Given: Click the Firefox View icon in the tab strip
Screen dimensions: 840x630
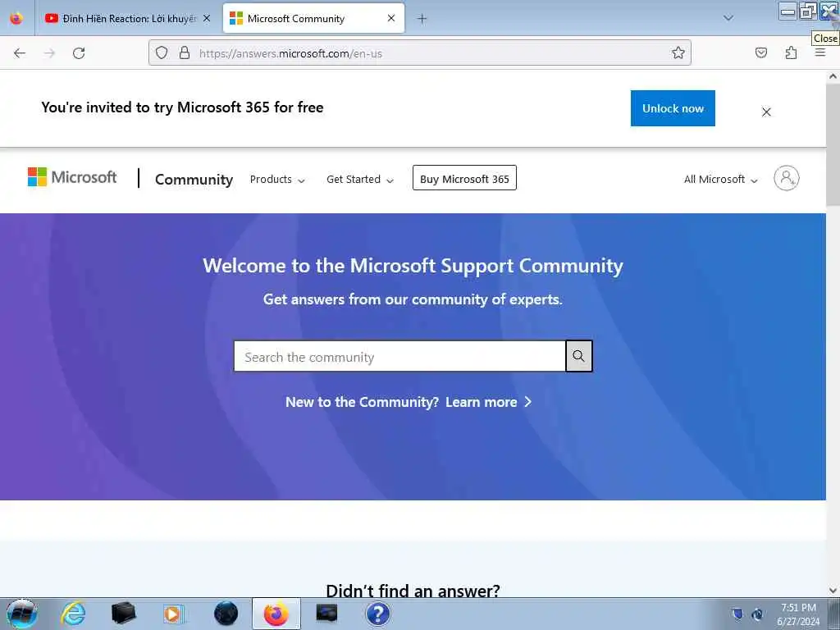Looking at the screenshot, I should pyautogui.click(x=16, y=18).
